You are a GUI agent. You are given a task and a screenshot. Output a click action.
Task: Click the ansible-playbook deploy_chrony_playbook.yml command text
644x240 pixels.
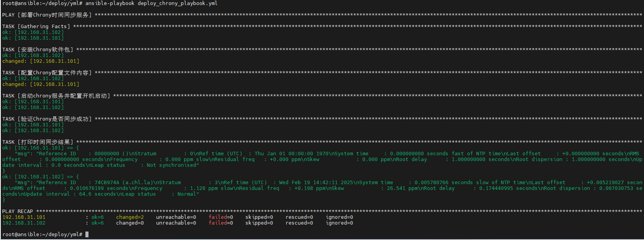pos(151,3)
